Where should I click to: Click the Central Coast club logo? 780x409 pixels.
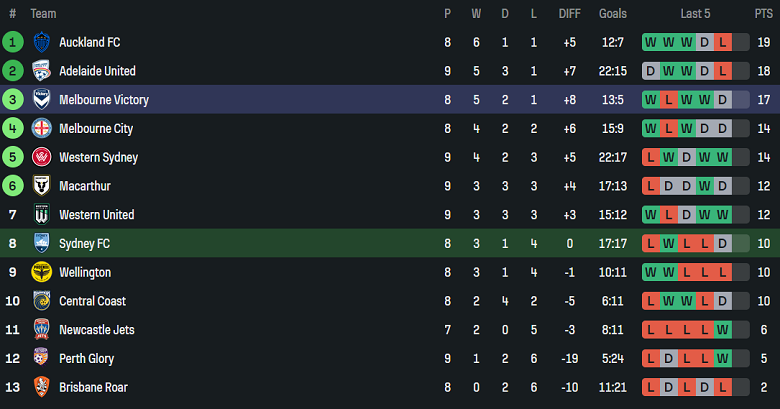(x=41, y=301)
